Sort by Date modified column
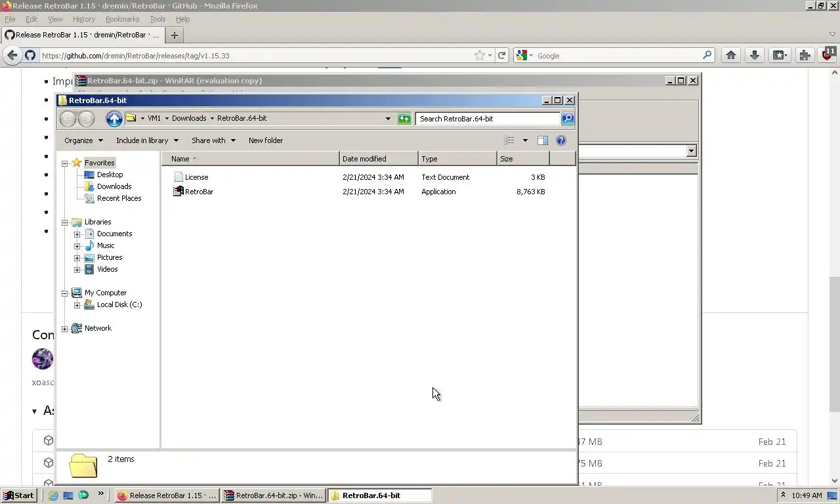The height and width of the screenshot is (504, 840). tap(379, 159)
